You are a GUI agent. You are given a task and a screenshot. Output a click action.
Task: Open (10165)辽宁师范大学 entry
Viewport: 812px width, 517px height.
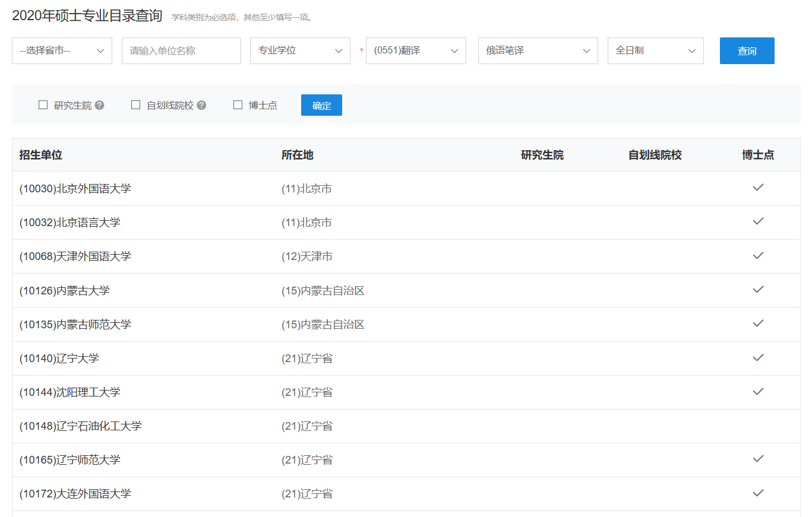click(69, 460)
